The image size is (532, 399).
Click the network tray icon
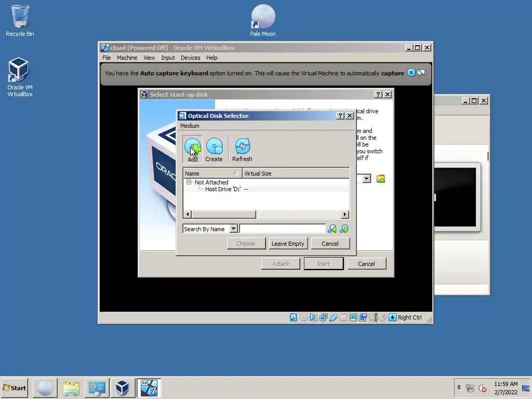click(470, 388)
